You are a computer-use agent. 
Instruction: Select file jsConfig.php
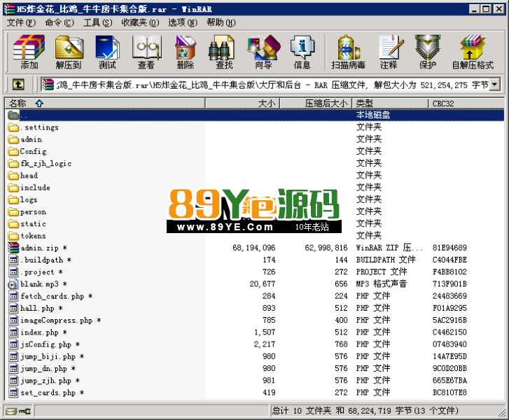pyautogui.click(x=255, y=344)
